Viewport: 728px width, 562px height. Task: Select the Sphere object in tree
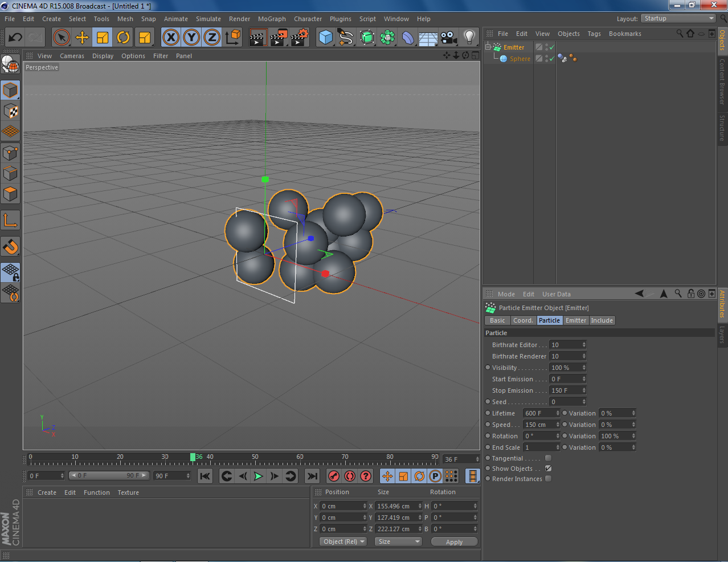point(520,59)
